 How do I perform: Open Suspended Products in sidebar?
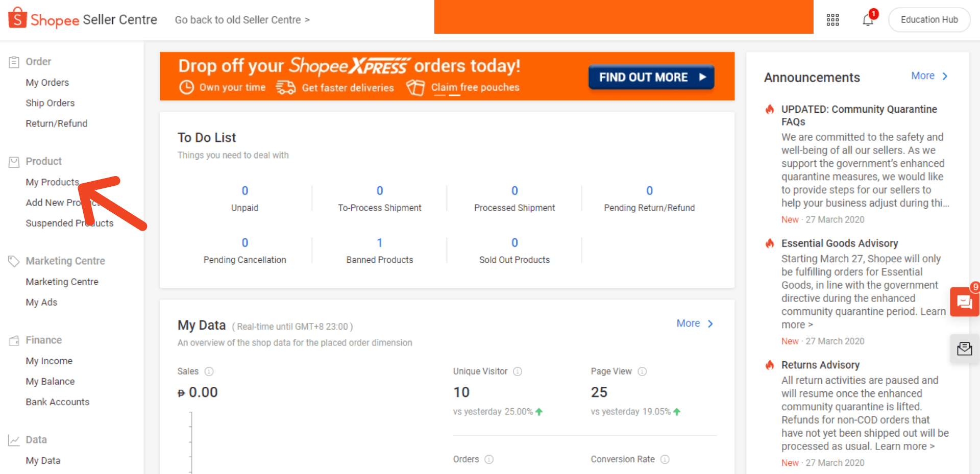coord(69,223)
